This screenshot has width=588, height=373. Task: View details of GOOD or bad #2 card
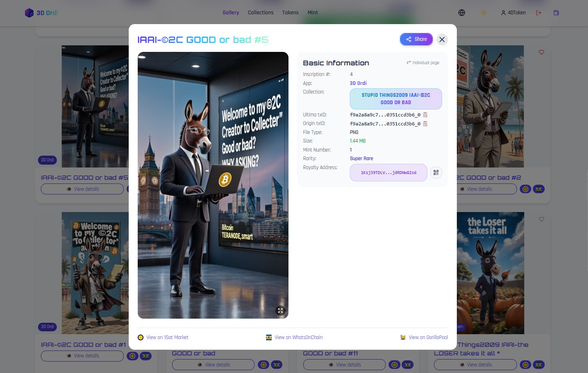point(486,189)
